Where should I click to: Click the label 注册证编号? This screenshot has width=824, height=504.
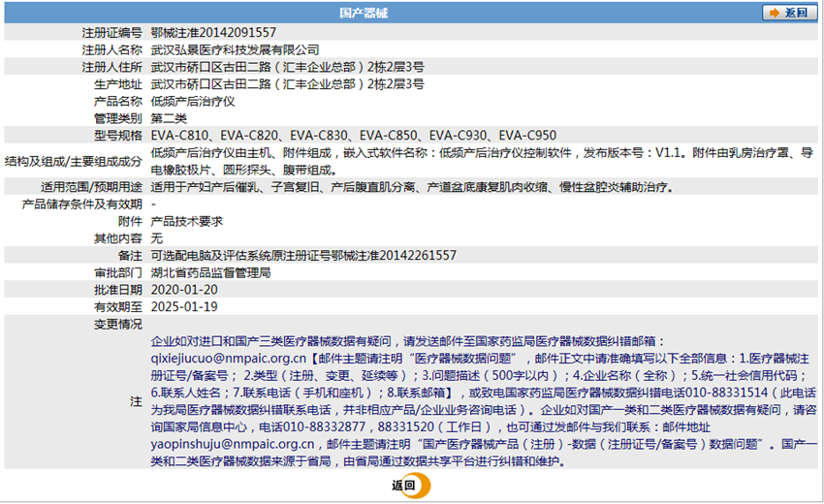tap(111, 33)
